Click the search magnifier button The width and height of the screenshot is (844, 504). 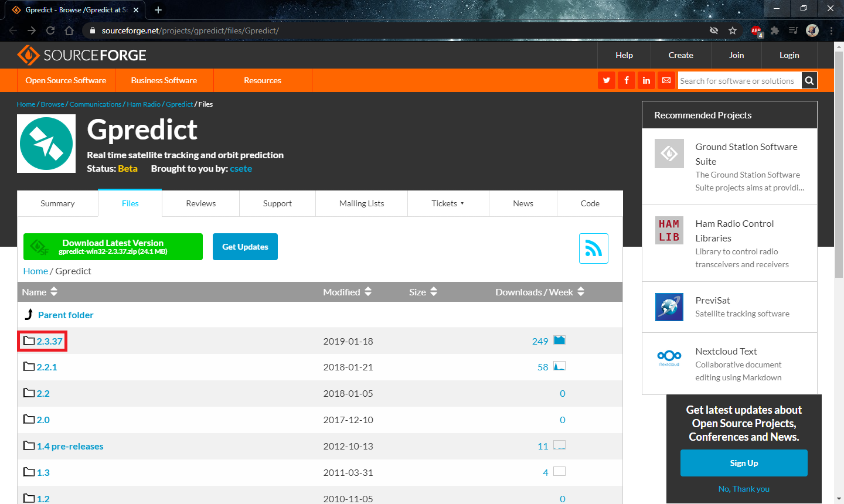(809, 80)
